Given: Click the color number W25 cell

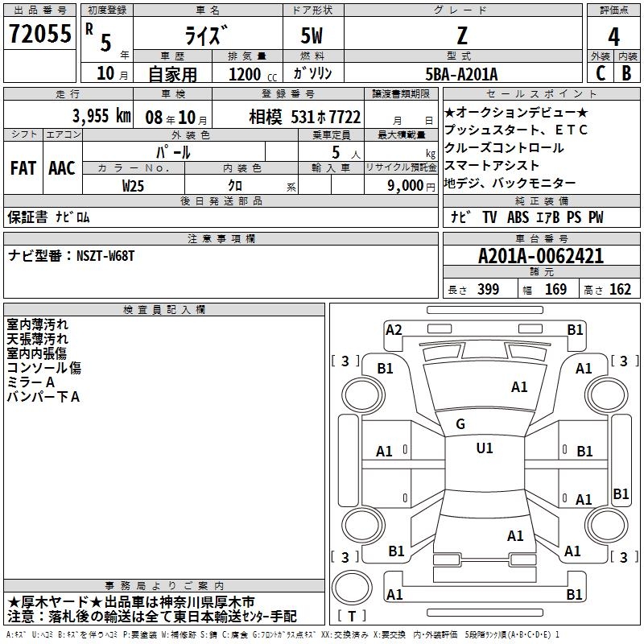Looking at the screenshot, I should (x=134, y=186).
